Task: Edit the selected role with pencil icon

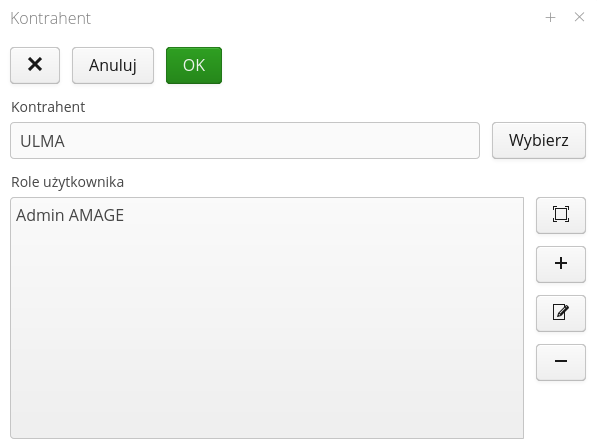Action: click(x=560, y=313)
